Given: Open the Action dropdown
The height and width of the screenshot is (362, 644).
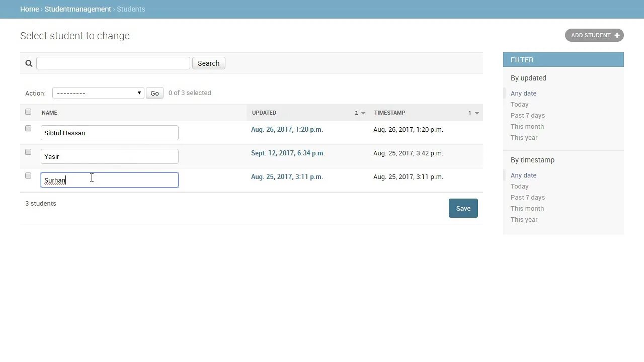Looking at the screenshot, I should click(x=98, y=93).
